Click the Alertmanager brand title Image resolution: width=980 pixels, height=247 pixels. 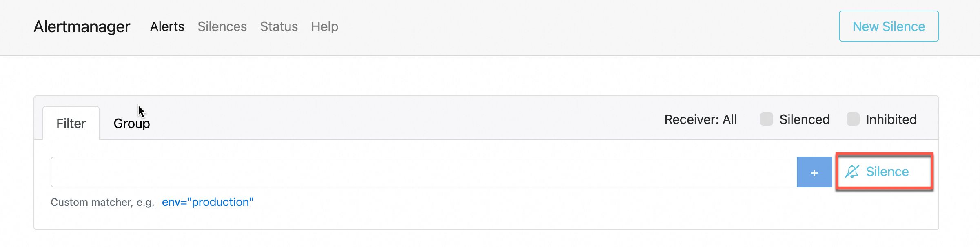[82, 26]
